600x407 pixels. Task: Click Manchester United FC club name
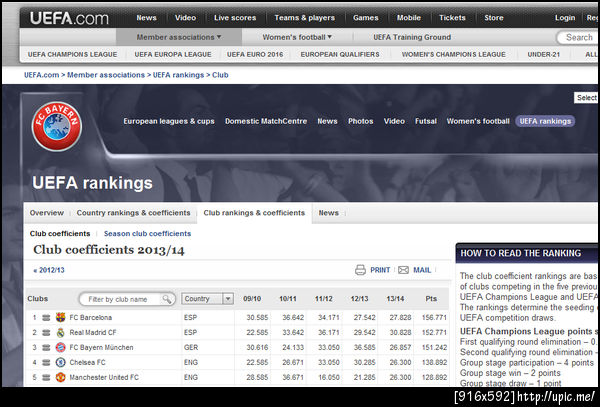click(104, 377)
